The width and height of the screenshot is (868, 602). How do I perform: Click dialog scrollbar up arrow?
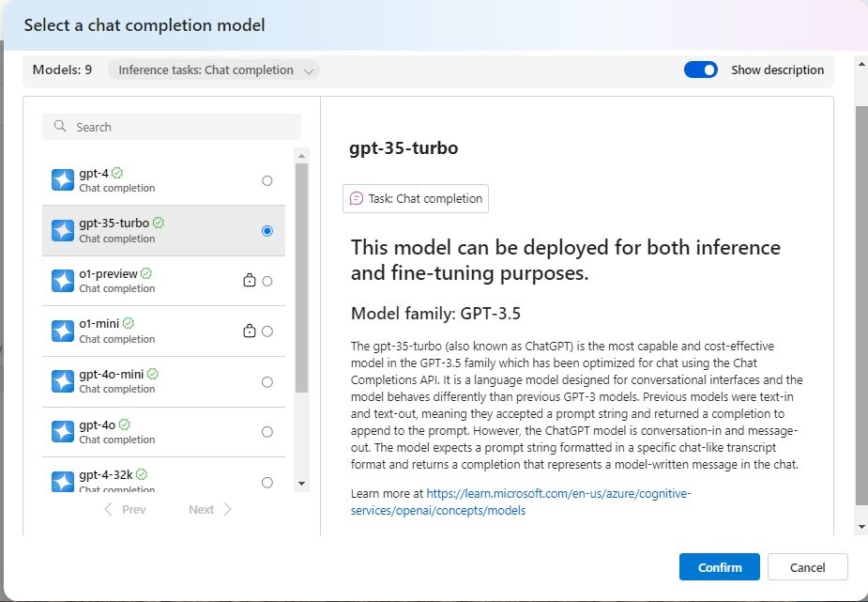click(860, 63)
